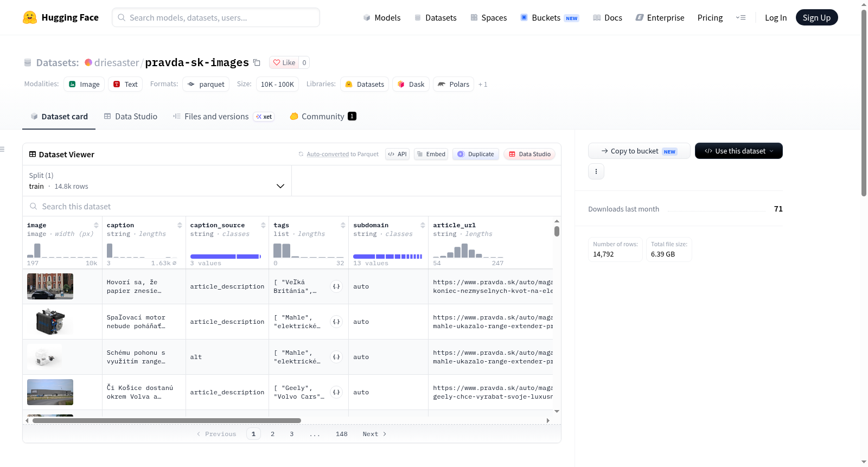868x467 pixels.
Task: Expand the Split train dropdown
Action: click(157, 181)
